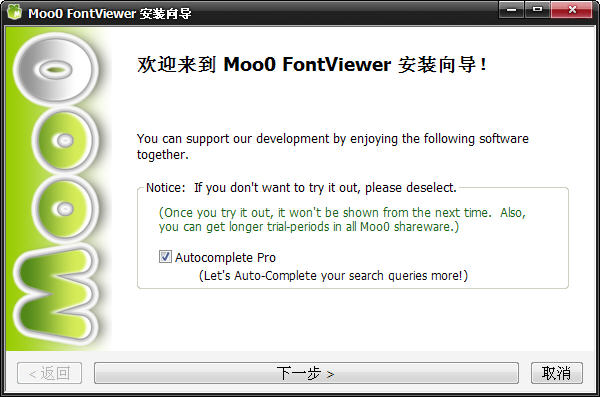Minimize the installer window

pyautogui.click(x=511, y=9)
